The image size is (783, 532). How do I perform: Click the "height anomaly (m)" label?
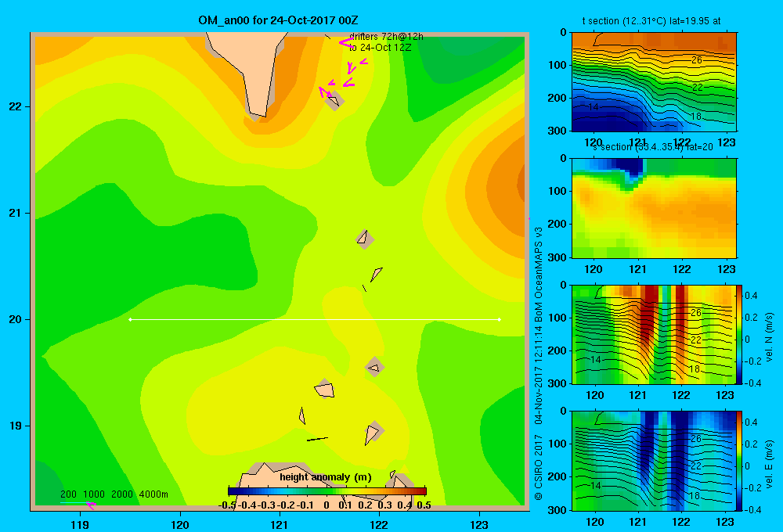coord(326,477)
